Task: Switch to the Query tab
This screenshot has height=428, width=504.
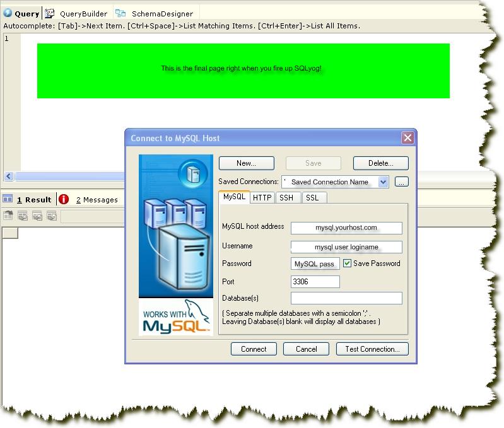Action: tap(21, 13)
